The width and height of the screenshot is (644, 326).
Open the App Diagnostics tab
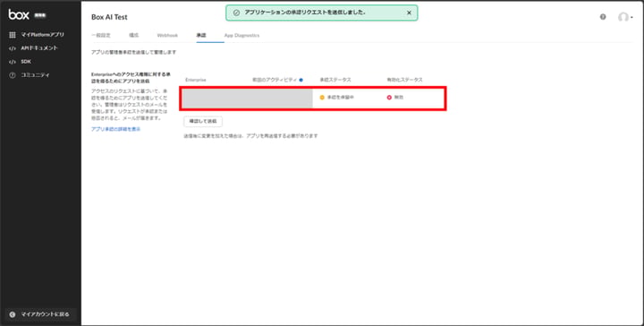tap(241, 35)
